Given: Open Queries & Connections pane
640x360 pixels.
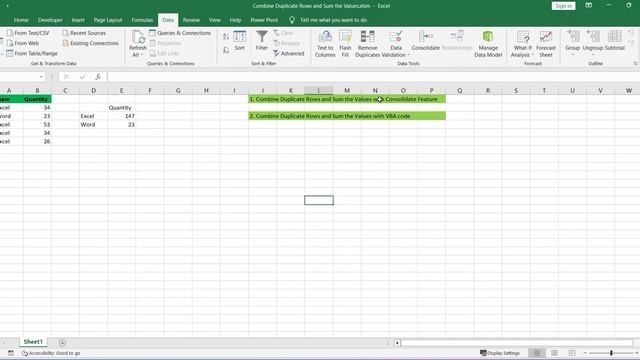Looking at the screenshot, I should 180,33.
